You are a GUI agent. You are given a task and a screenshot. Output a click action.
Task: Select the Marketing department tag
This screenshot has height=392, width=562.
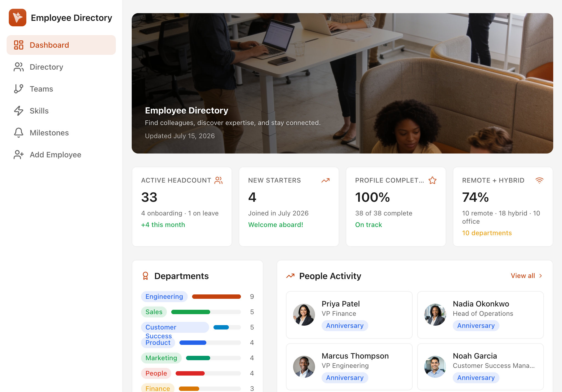161,358
